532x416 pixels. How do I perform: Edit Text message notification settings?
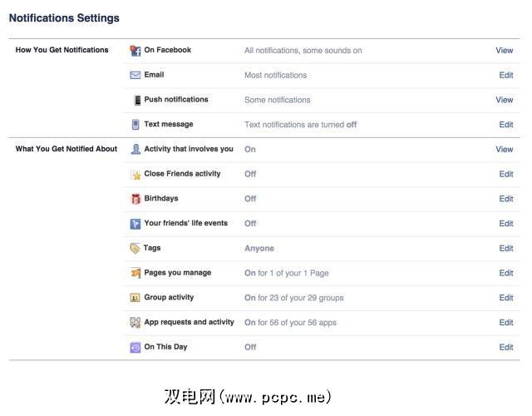point(506,125)
